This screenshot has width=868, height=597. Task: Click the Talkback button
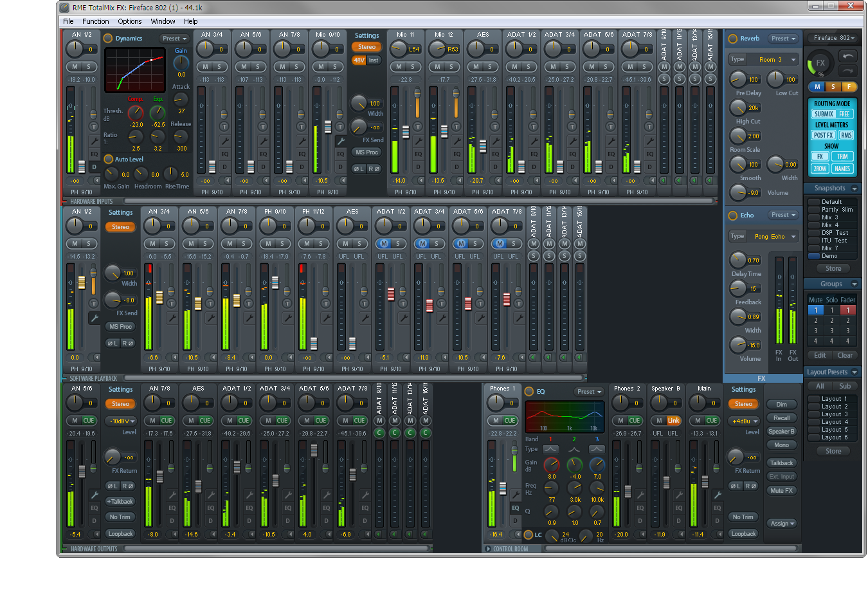(781, 463)
